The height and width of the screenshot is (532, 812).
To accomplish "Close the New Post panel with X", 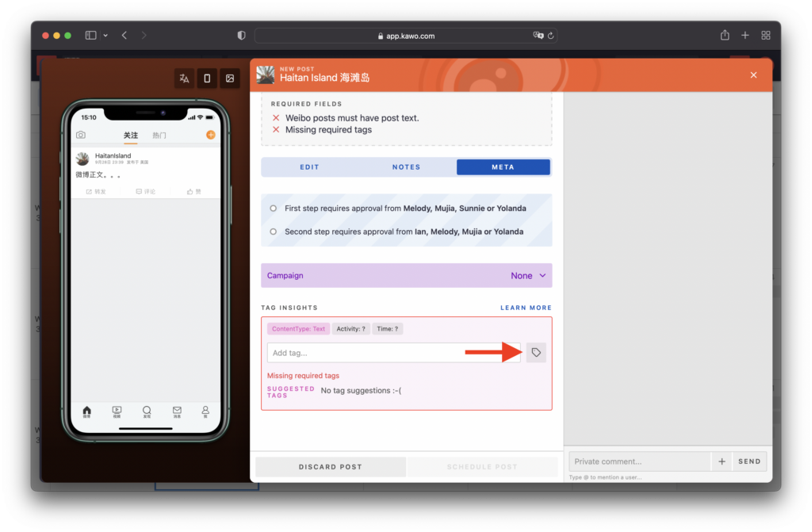I will [x=753, y=75].
